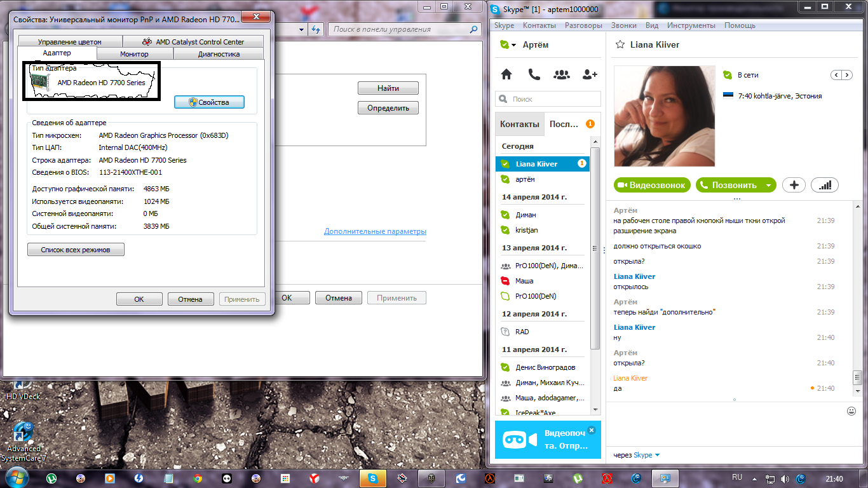Select Денис Виноградов conversation
Viewport: 868px width, 488px height.
[x=543, y=367]
